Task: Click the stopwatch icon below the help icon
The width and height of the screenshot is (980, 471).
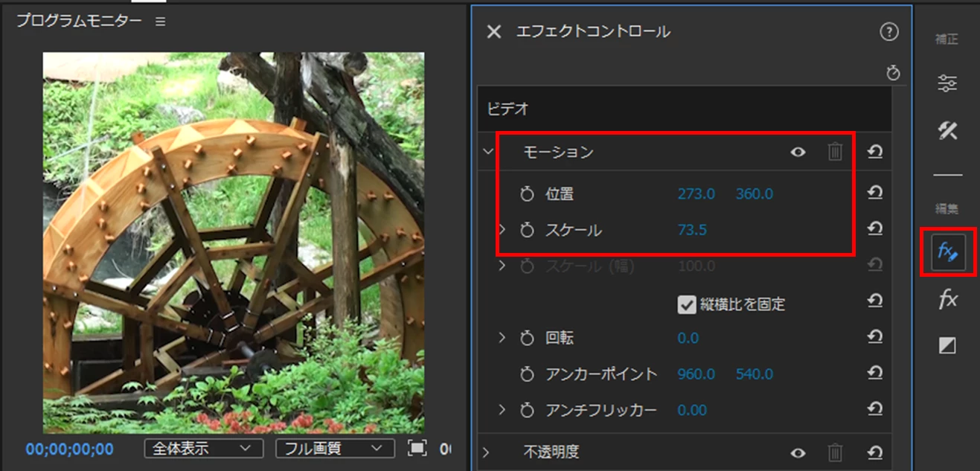Action: click(894, 72)
